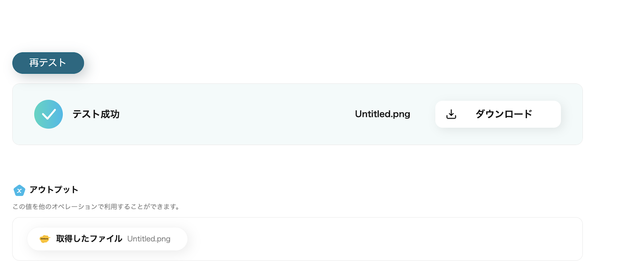This screenshot has height=276, width=644.
Task: Click the green checkmark success icon
Action: [48, 114]
